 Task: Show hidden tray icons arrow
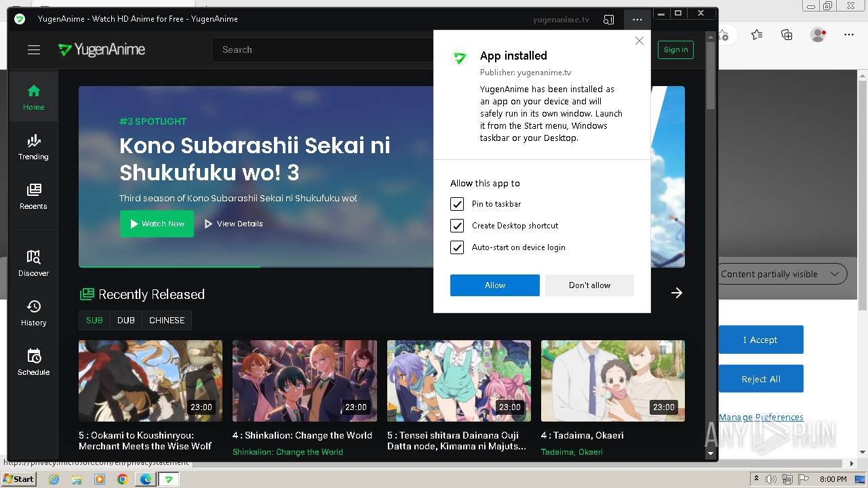pos(757,479)
